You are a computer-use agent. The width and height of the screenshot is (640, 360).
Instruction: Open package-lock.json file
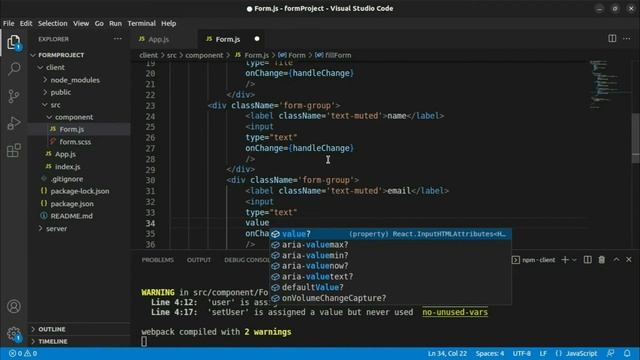click(79, 191)
